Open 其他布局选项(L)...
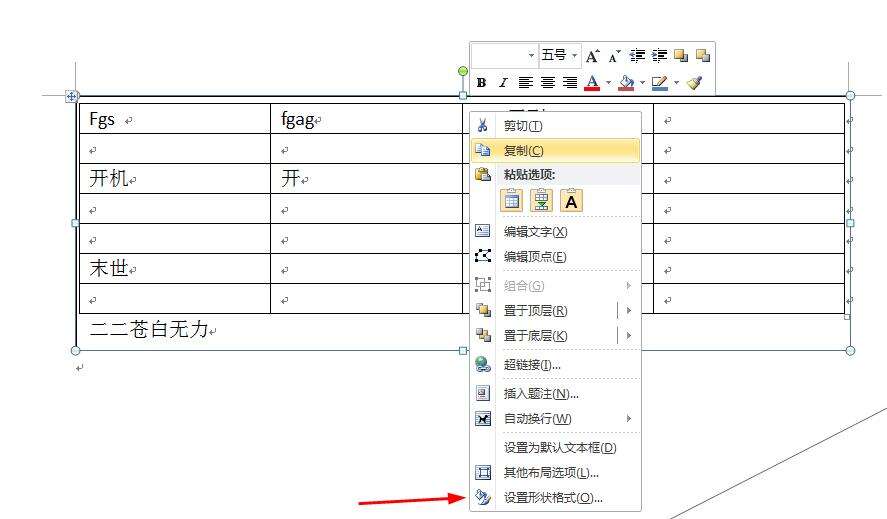The width and height of the screenshot is (887, 519). tap(556, 473)
